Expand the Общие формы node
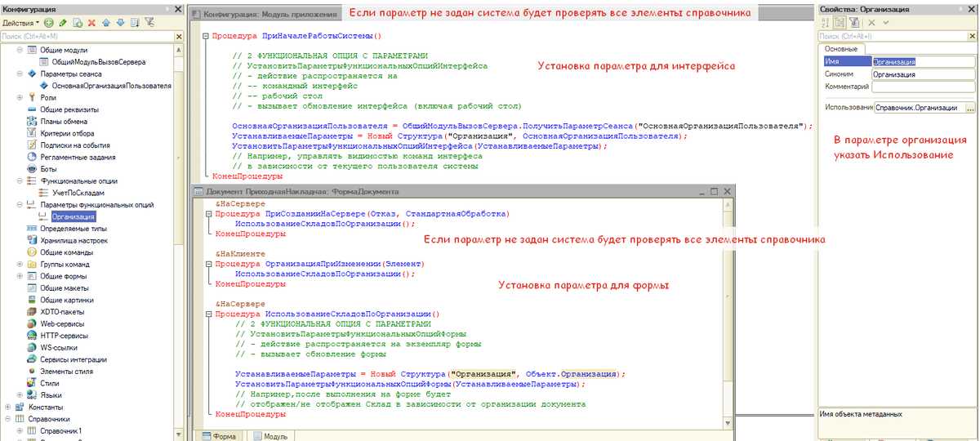The image size is (980, 441). click(x=20, y=276)
